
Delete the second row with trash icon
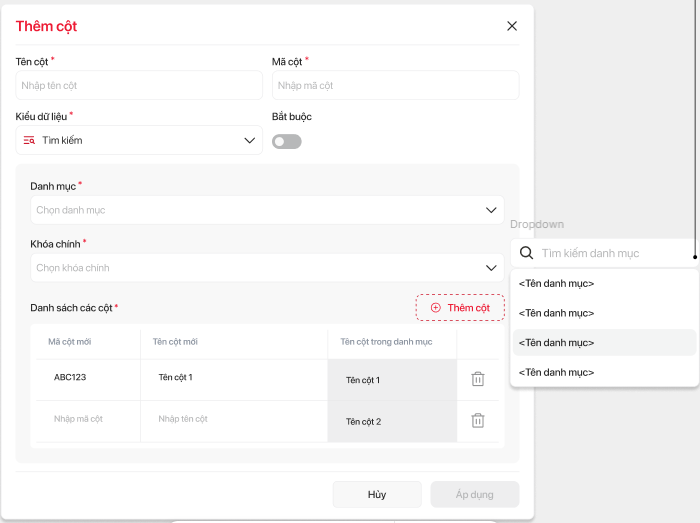click(478, 421)
